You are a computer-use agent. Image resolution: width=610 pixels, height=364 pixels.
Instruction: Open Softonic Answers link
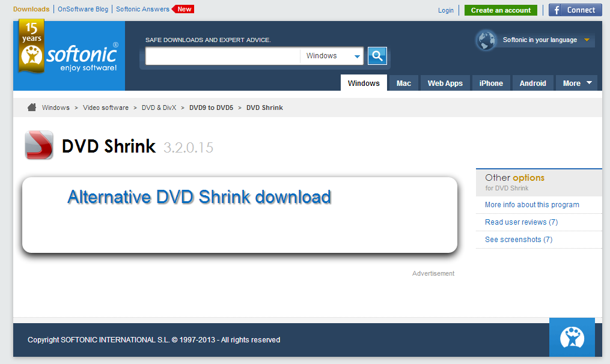[142, 9]
